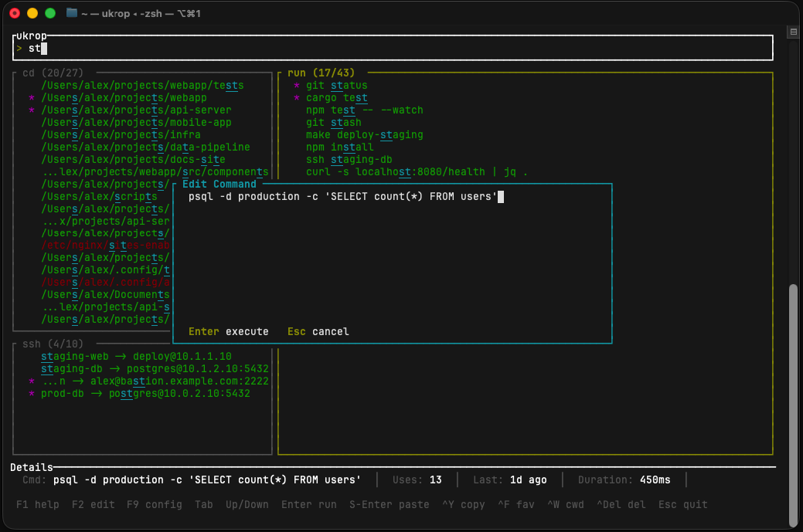Image resolution: width=803 pixels, height=532 pixels.
Task: Select /Users/alex/projects/data-pipeline entry
Action: click(145, 147)
